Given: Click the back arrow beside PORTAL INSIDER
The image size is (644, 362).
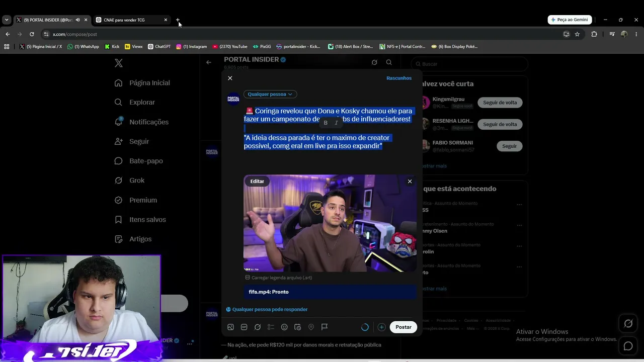Looking at the screenshot, I should 209,62.
